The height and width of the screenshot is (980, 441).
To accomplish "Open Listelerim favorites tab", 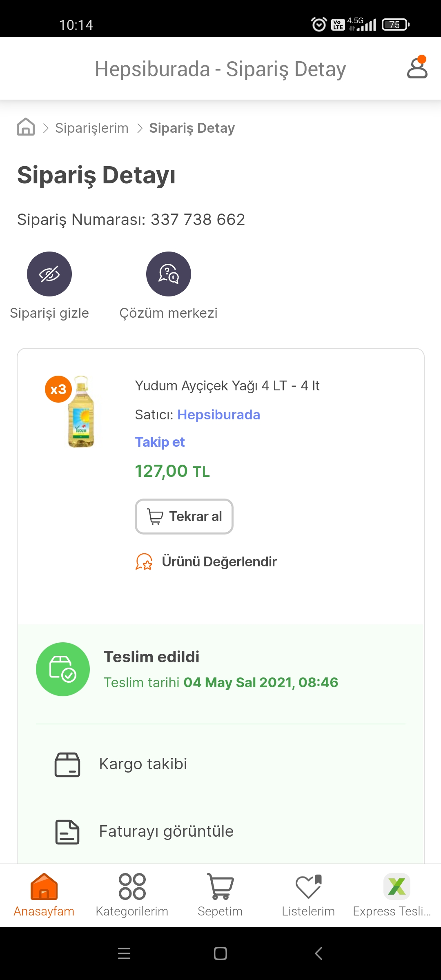I will click(x=308, y=895).
